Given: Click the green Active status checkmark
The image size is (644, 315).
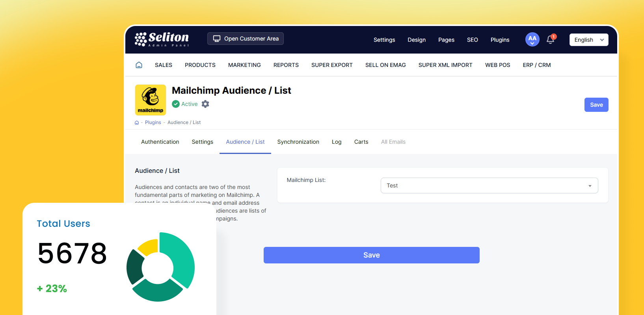Looking at the screenshot, I should (176, 104).
